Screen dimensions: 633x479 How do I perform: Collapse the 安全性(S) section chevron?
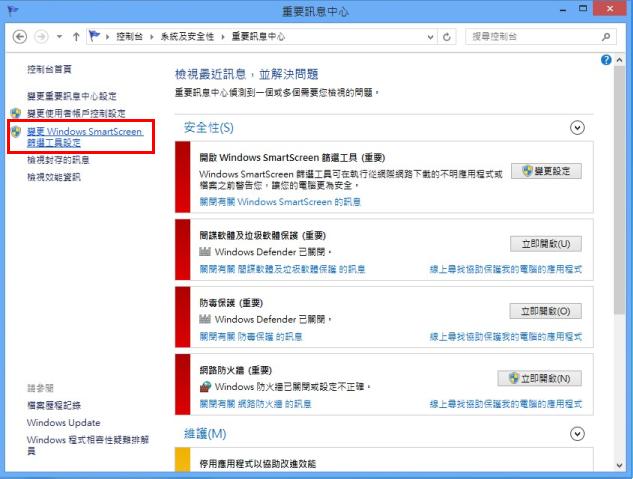click(x=577, y=128)
